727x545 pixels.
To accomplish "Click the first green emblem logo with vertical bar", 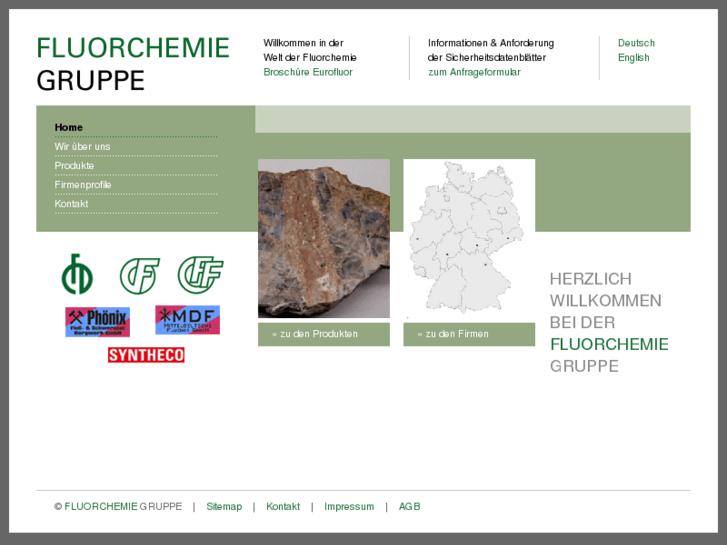I will click(x=77, y=274).
